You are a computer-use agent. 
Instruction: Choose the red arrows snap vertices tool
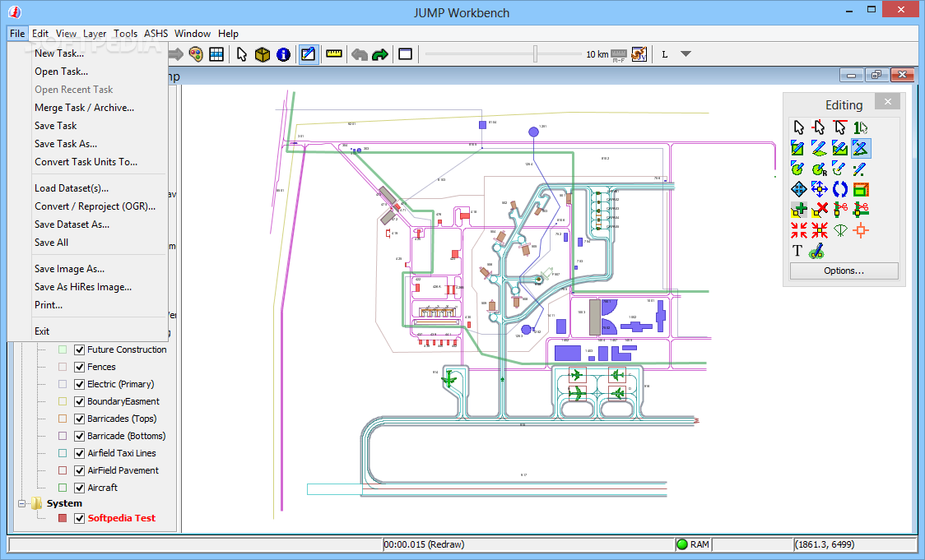(798, 230)
